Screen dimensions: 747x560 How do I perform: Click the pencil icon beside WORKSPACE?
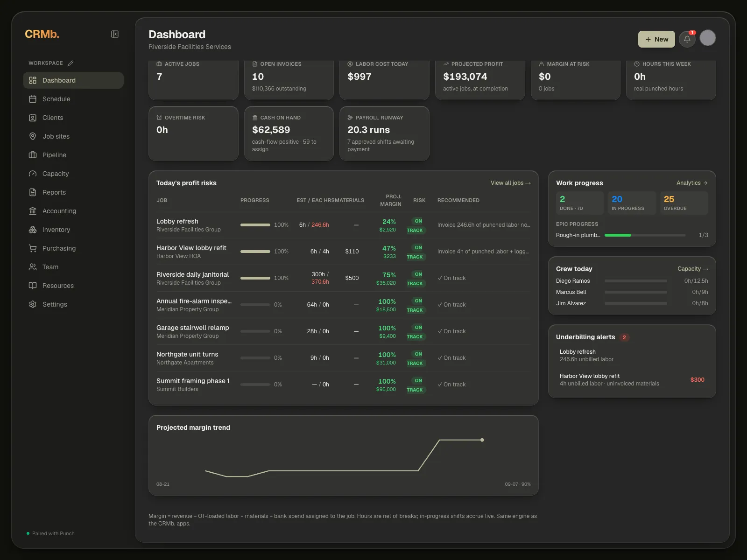(x=70, y=63)
